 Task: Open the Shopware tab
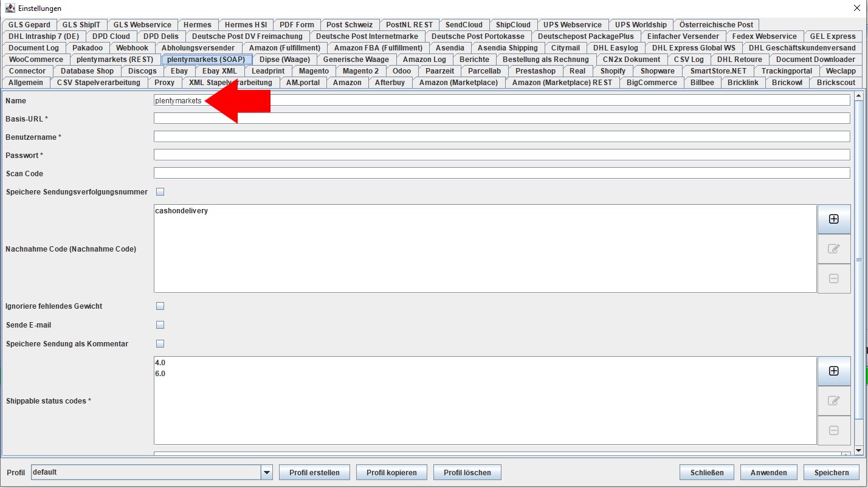point(657,71)
